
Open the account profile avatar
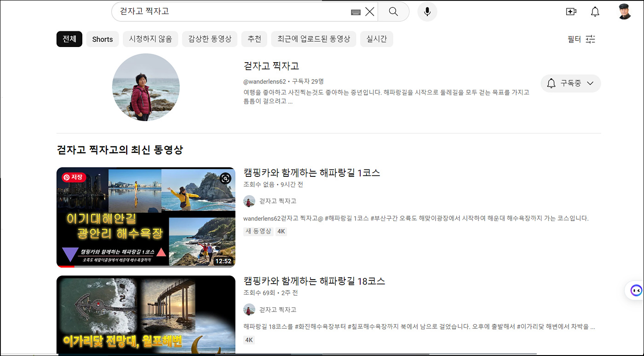(x=624, y=12)
